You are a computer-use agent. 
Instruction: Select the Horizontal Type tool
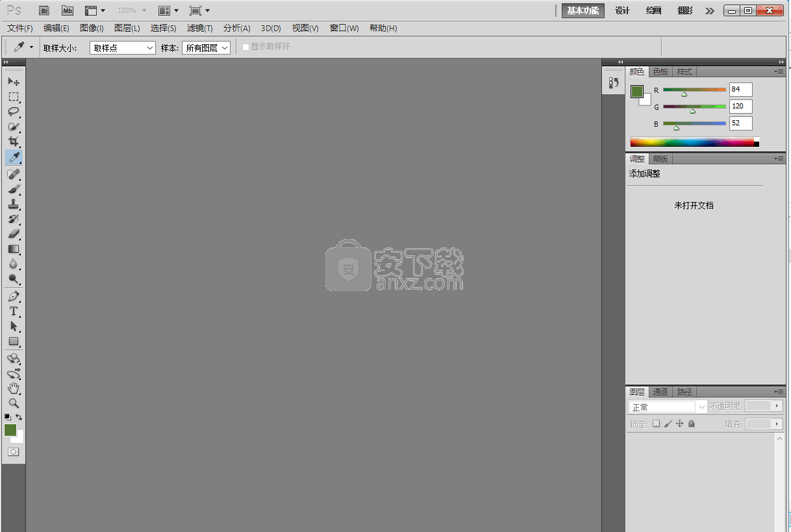click(x=13, y=311)
